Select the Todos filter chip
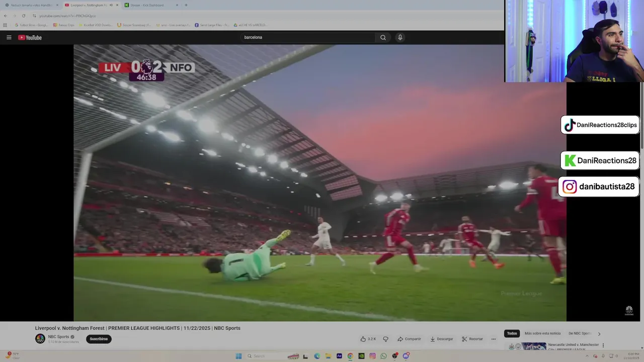Viewport: 644px width, 362px height. tap(512, 333)
